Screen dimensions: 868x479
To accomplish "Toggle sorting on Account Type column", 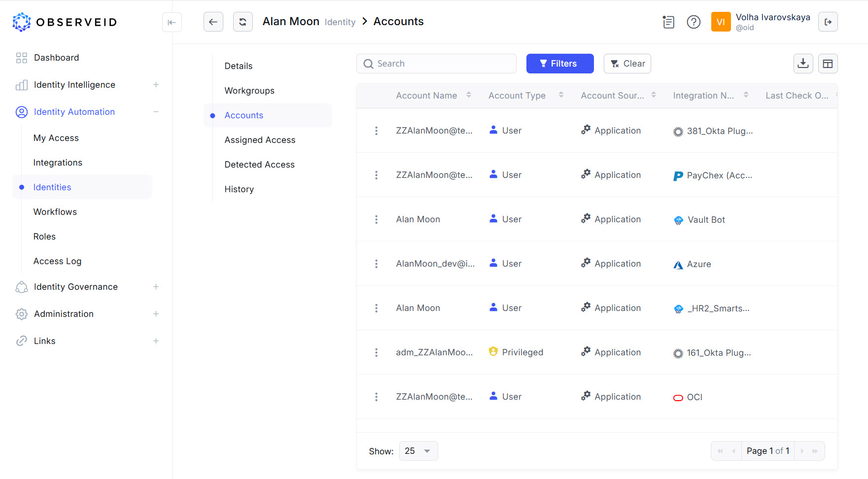I will 561,95.
